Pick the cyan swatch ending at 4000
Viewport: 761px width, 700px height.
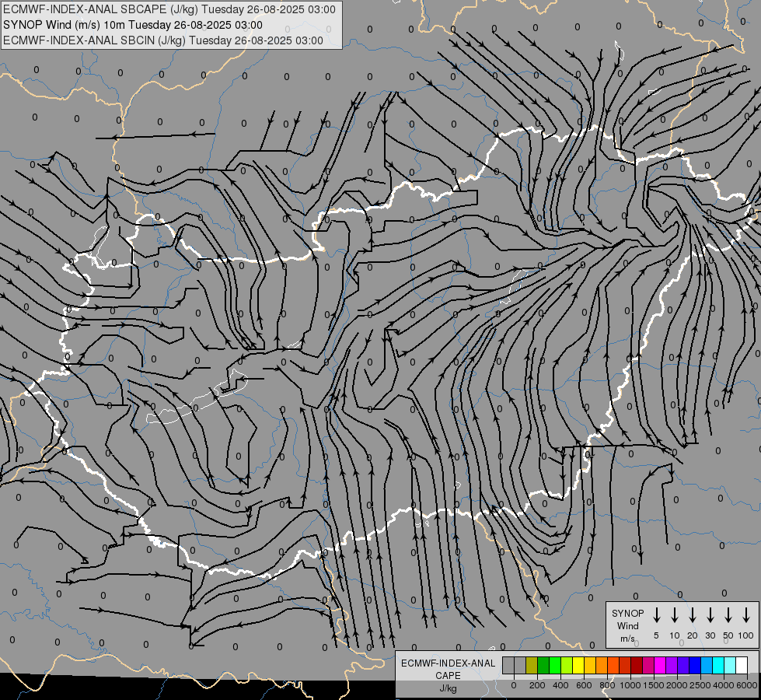click(x=719, y=666)
